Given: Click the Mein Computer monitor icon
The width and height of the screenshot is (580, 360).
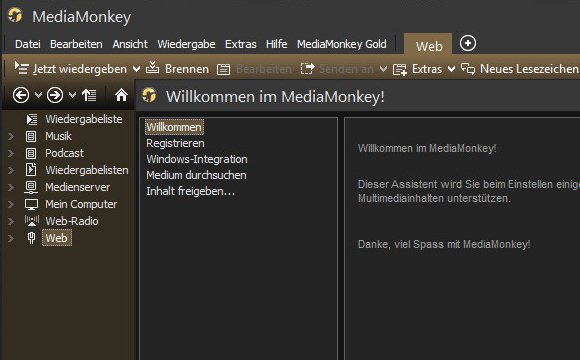Looking at the screenshot, I should [x=31, y=205].
